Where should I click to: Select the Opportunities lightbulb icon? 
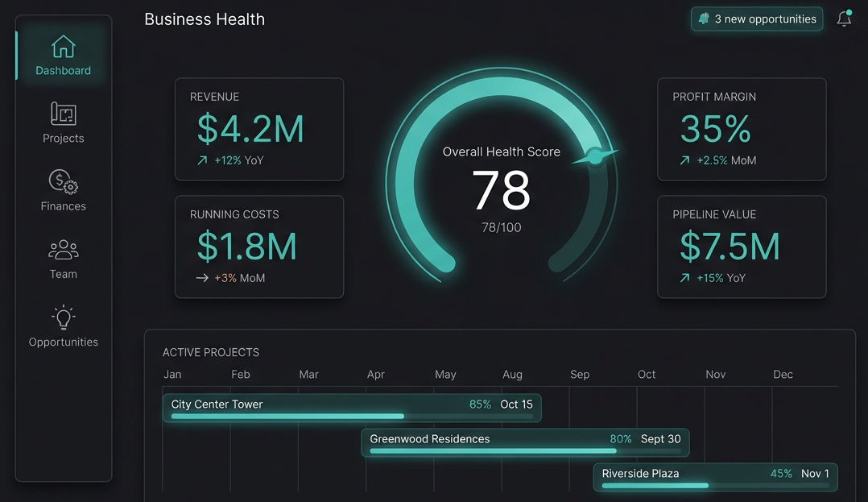[63, 317]
